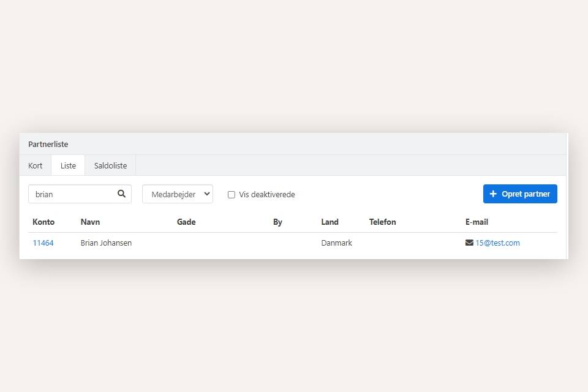588x392 pixels.
Task: Sort by the Konto column header
Action: (43, 222)
